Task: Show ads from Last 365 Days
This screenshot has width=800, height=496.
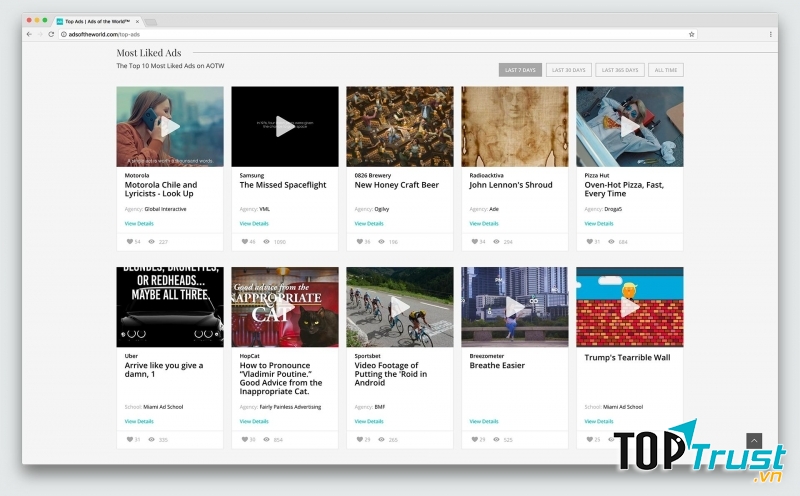Action: coord(620,70)
